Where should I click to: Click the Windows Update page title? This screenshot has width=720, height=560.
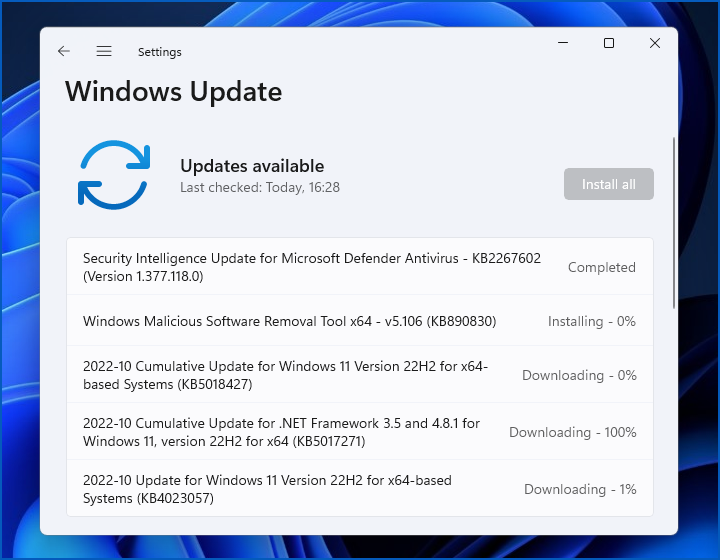click(x=174, y=91)
